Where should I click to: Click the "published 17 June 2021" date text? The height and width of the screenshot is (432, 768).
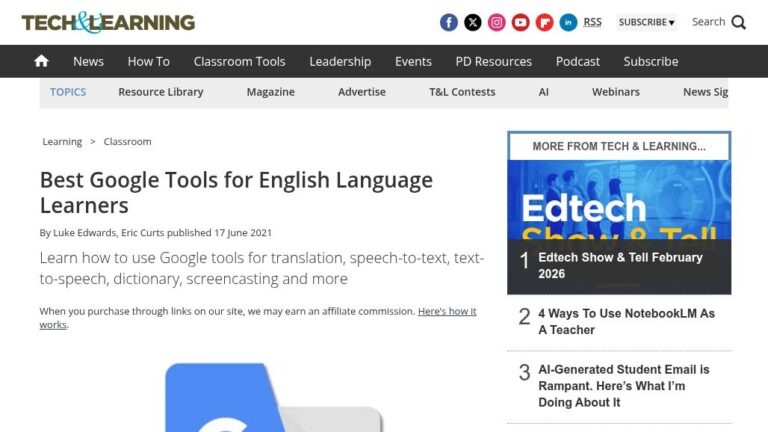pyautogui.click(x=219, y=233)
